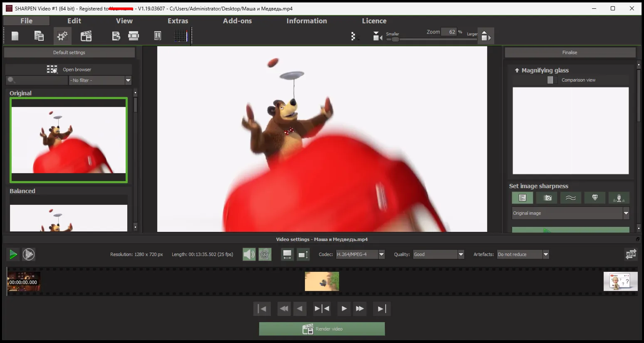This screenshot has height=343, width=644.
Task: Open the Information menu
Action: (307, 21)
